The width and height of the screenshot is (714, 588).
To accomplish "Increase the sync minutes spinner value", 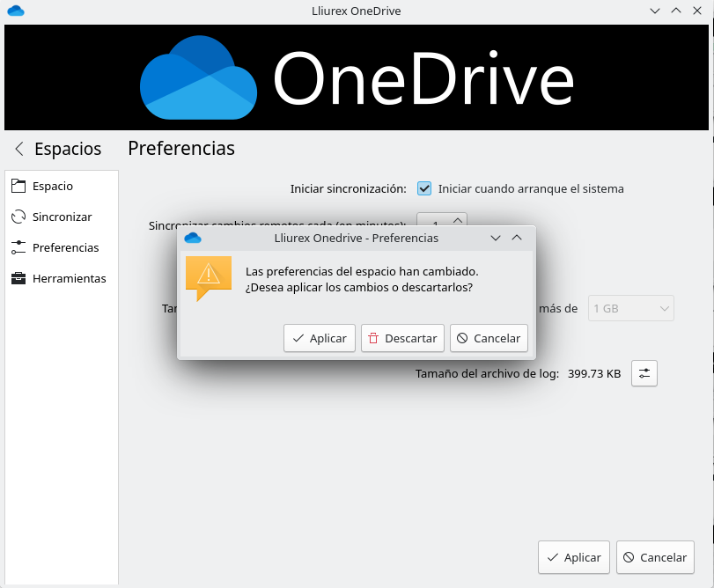I will point(458,220).
